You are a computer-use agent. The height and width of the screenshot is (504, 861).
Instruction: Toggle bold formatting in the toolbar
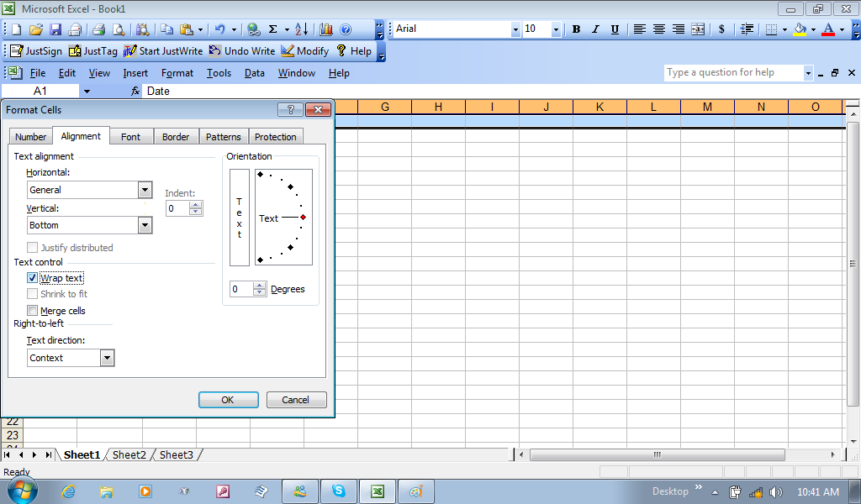coord(576,29)
